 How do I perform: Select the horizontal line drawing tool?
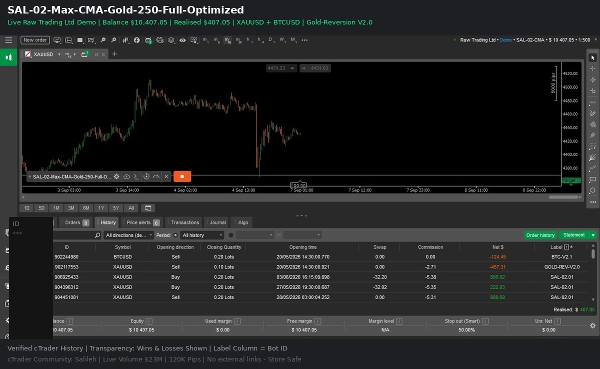point(593,103)
